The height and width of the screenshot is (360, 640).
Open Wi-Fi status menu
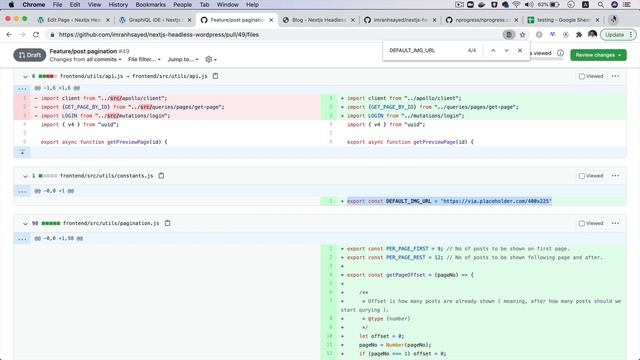[x=517, y=5]
